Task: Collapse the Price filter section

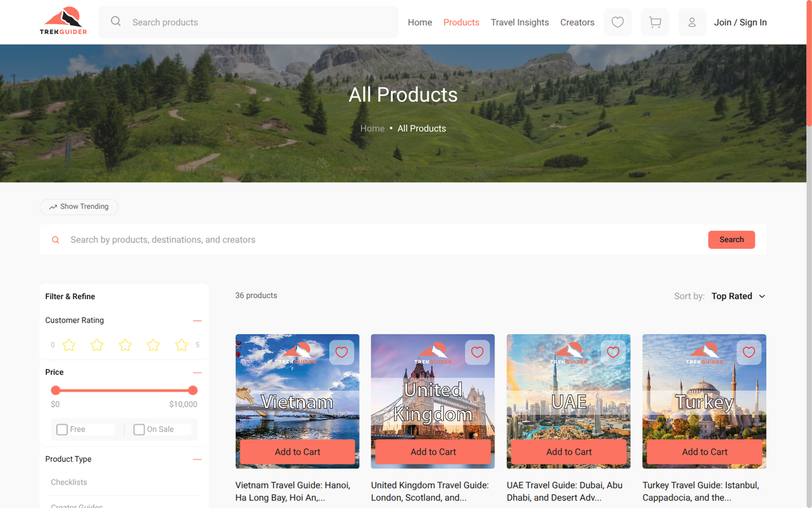Action: click(x=197, y=373)
